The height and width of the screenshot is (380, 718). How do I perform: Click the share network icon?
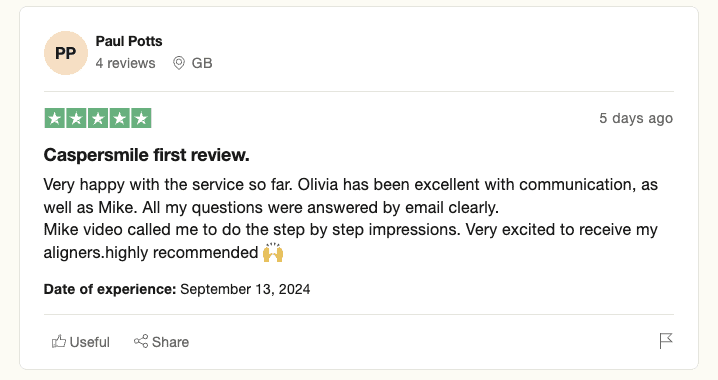click(x=141, y=341)
